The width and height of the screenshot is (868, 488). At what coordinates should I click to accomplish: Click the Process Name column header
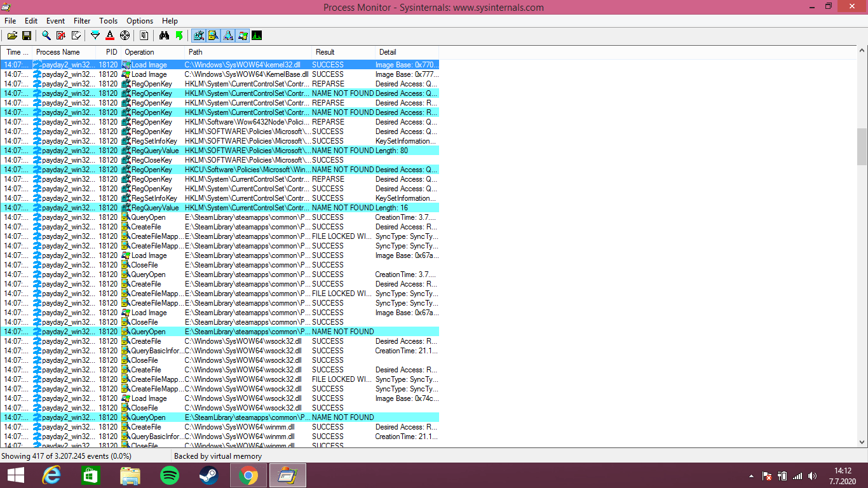click(64, 52)
